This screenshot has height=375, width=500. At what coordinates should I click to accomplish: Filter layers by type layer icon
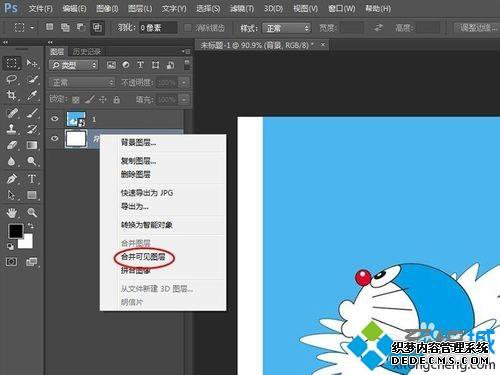(140, 65)
